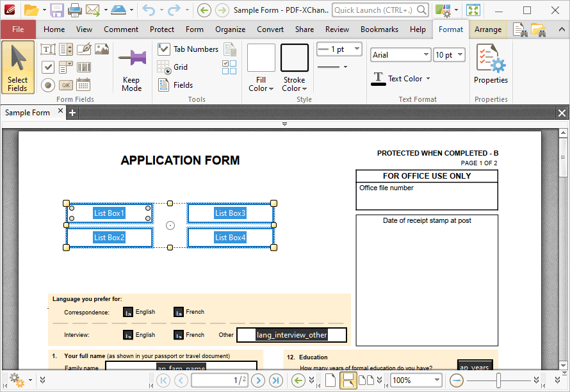Choose the Radio Button field tool
Image resolution: width=570 pixels, height=392 pixels.
(x=48, y=85)
